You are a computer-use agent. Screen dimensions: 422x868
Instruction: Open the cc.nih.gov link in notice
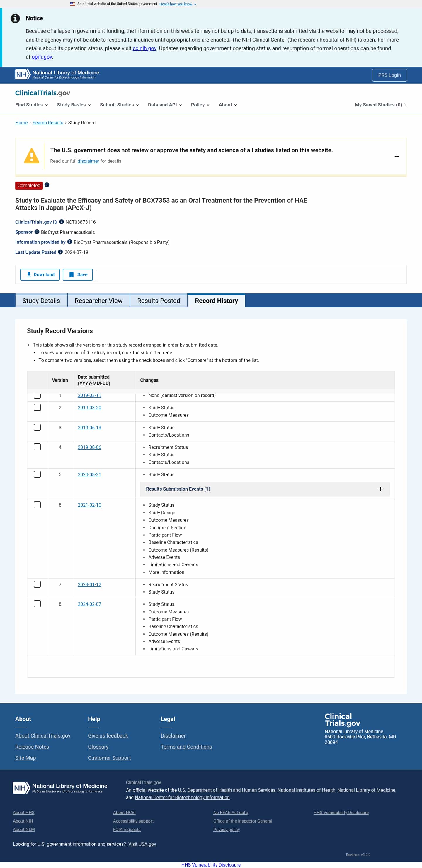(x=144, y=48)
